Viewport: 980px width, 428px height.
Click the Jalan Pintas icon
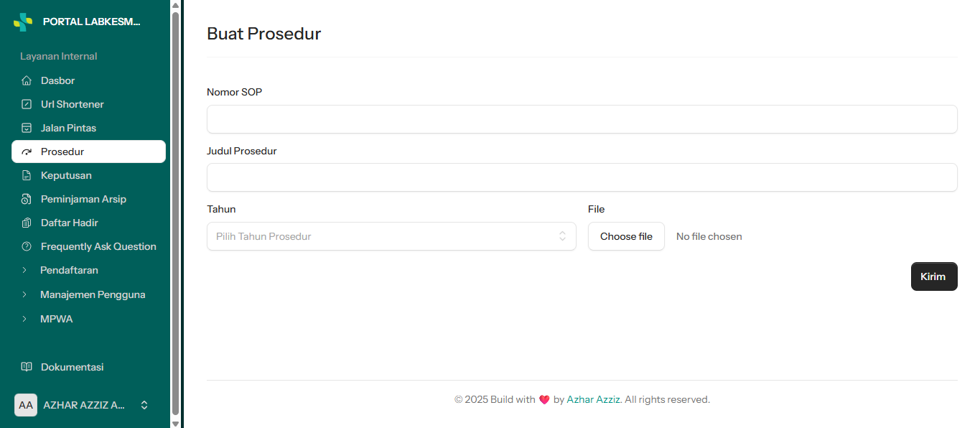pos(27,128)
